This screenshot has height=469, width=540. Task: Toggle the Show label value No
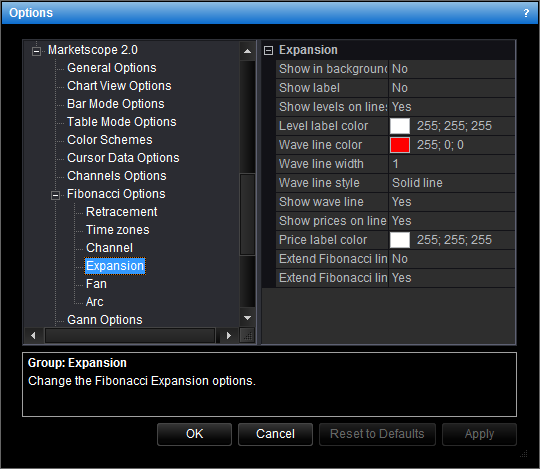(x=451, y=88)
